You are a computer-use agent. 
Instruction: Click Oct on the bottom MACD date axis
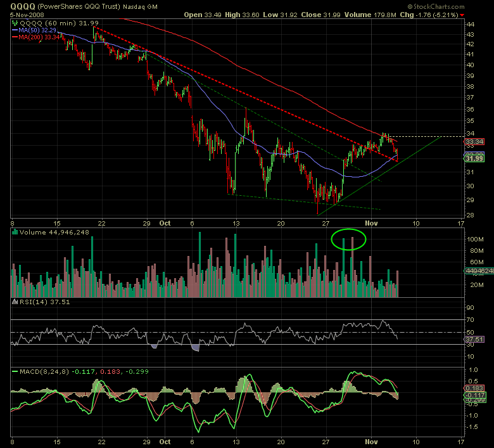click(x=165, y=442)
